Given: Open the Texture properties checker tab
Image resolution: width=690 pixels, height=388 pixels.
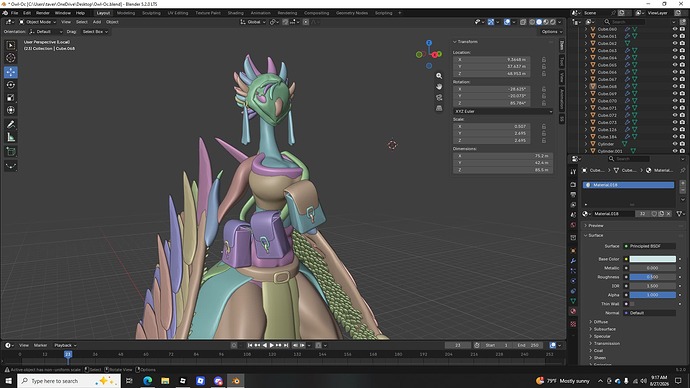Looking at the screenshot, I should tap(573, 324).
